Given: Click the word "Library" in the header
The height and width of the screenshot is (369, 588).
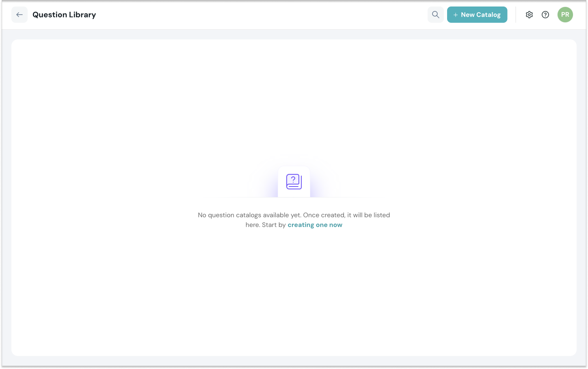Looking at the screenshot, I should [x=82, y=15].
